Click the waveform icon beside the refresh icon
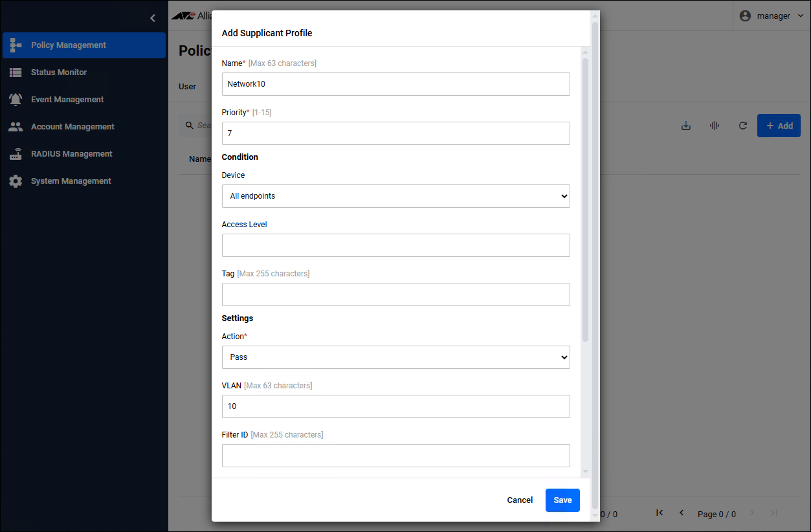Screen dimensions: 811x532 [715, 126]
